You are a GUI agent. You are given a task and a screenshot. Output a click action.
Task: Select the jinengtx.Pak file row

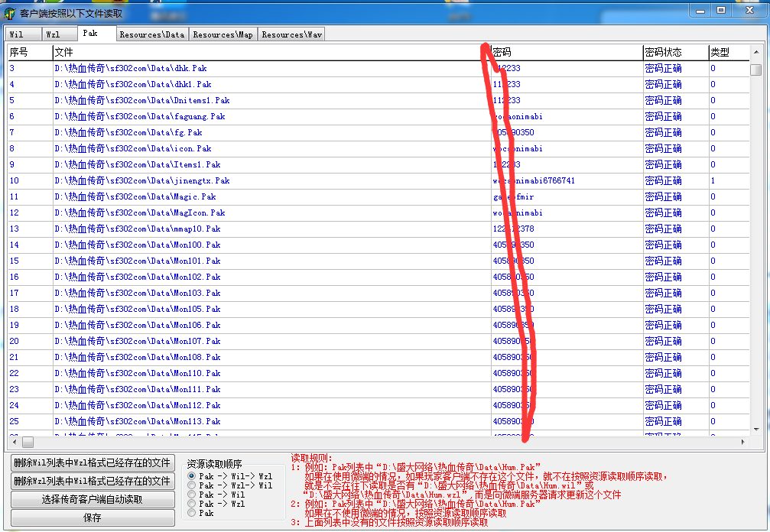pos(142,181)
